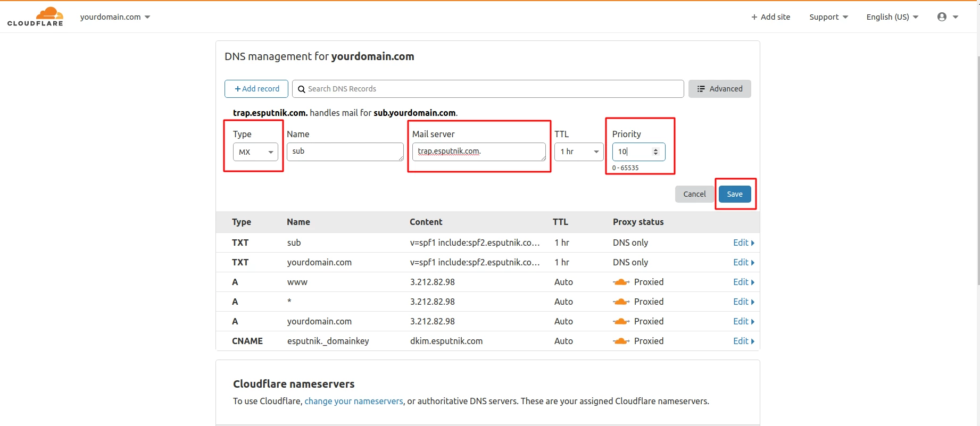
Task: Click the Cancel button
Action: [694, 194]
